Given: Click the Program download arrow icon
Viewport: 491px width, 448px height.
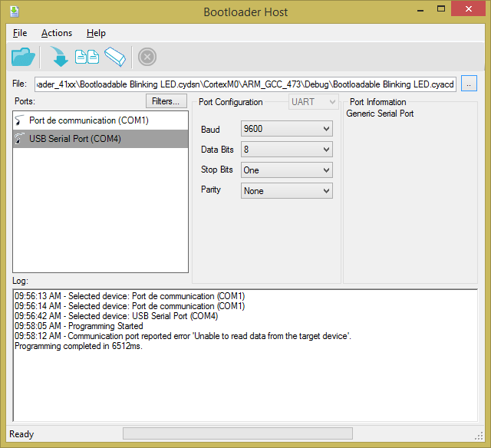Looking at the screenshot, I should (59, 57).
